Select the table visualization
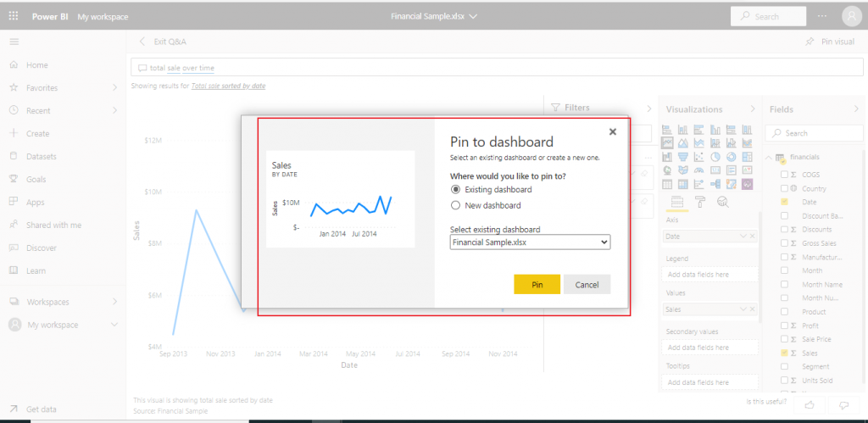This screenshot has height=423, width=868. [667, 184]
